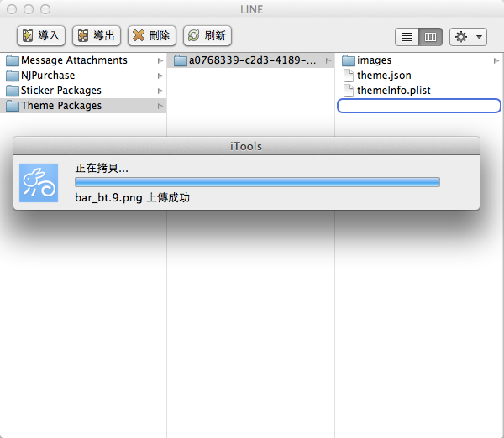Click the Theme Packages folder icon
Viewport: 504px width, 438px height.
point(13,106)
